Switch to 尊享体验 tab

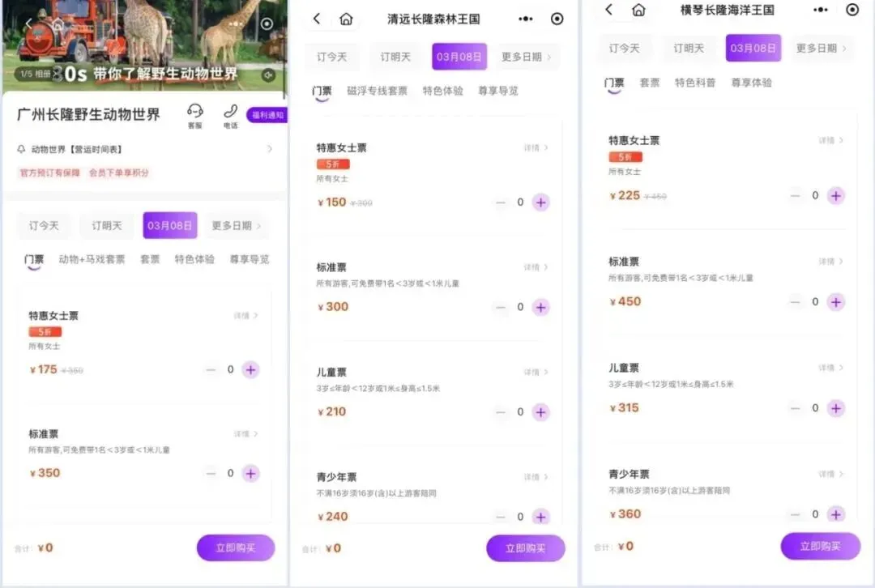(x=752, y=83)
